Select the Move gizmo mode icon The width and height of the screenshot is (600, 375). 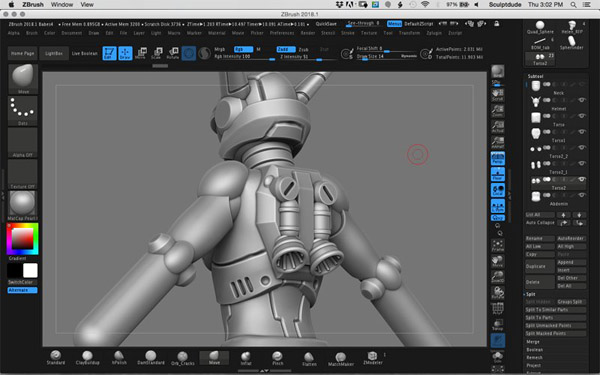point(141,53)
